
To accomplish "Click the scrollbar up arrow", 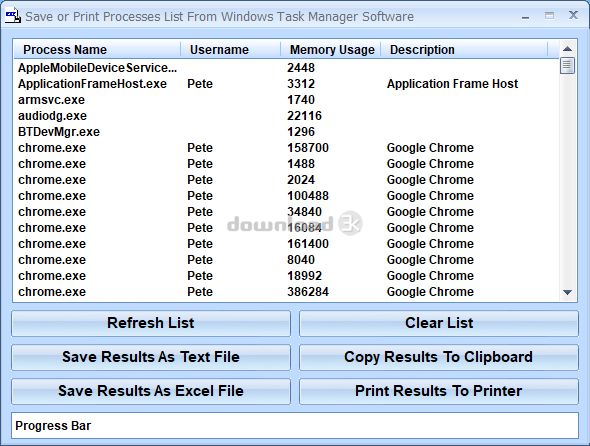I will tap(567, 49).
